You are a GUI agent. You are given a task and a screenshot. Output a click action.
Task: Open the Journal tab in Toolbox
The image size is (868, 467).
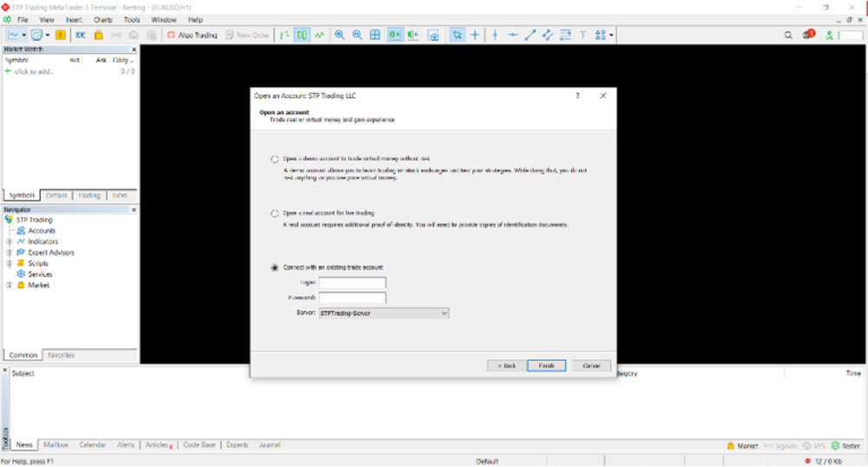coord(270,445)
